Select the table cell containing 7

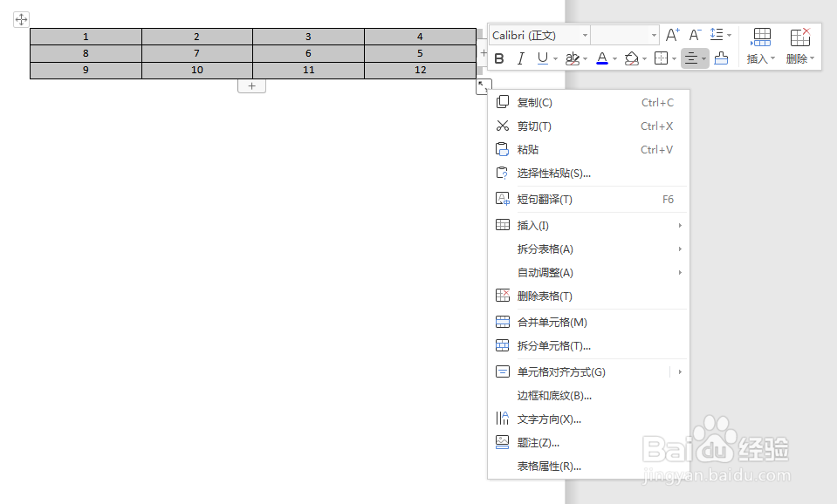coord(196,52)
